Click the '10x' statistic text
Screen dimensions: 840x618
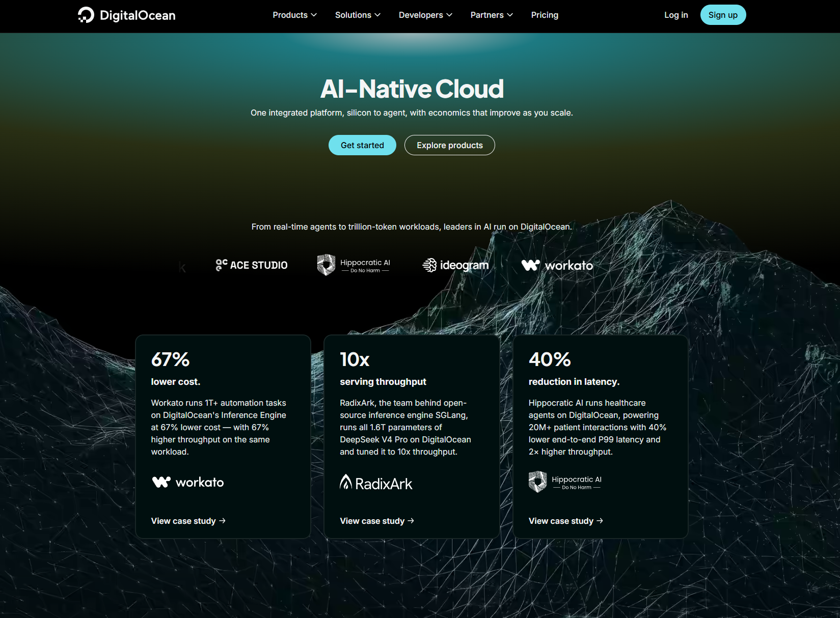pyautogui.click(x=355, y=359)
